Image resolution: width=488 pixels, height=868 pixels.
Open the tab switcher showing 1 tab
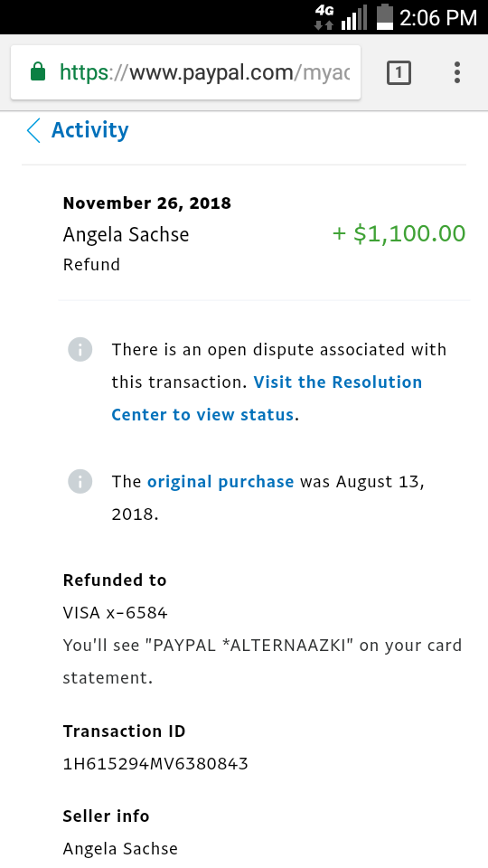pyautogui.click(x=399, y=72)
